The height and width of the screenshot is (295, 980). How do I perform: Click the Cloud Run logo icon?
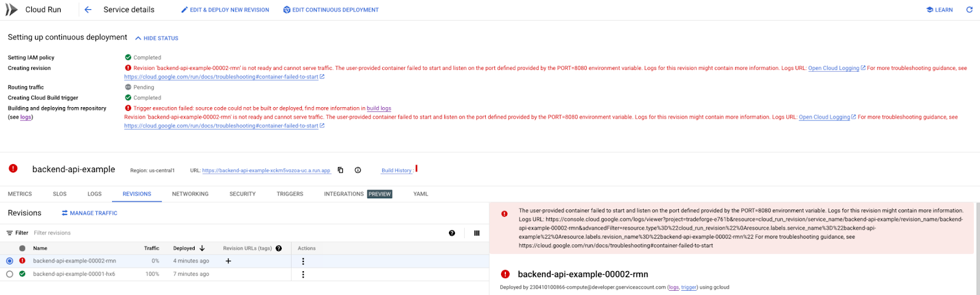click(x=11, y=10)
